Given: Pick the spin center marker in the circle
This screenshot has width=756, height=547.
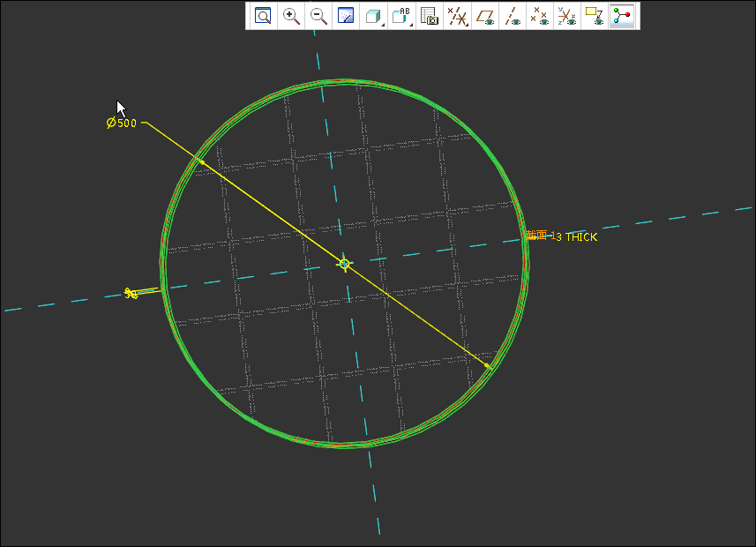Looking at the screenshot, I should pyautogui.click(x=344, y=264).
